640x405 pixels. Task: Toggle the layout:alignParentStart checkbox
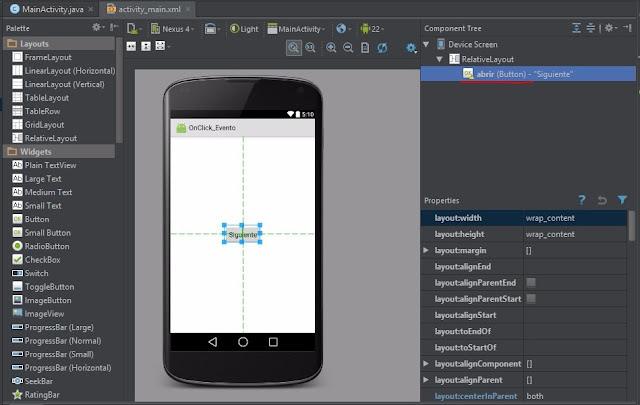[x=531, y=299]
